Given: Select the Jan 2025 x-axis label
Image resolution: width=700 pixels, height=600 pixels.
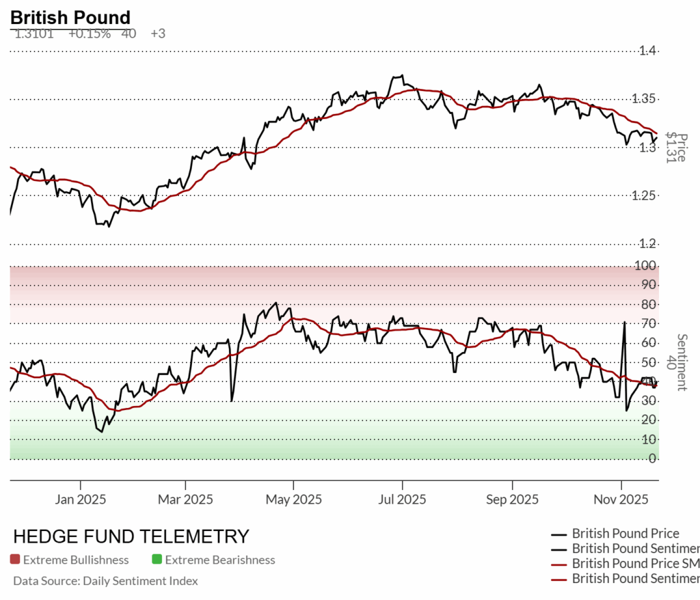Looking at the screenshot, I should coord(81,500).
